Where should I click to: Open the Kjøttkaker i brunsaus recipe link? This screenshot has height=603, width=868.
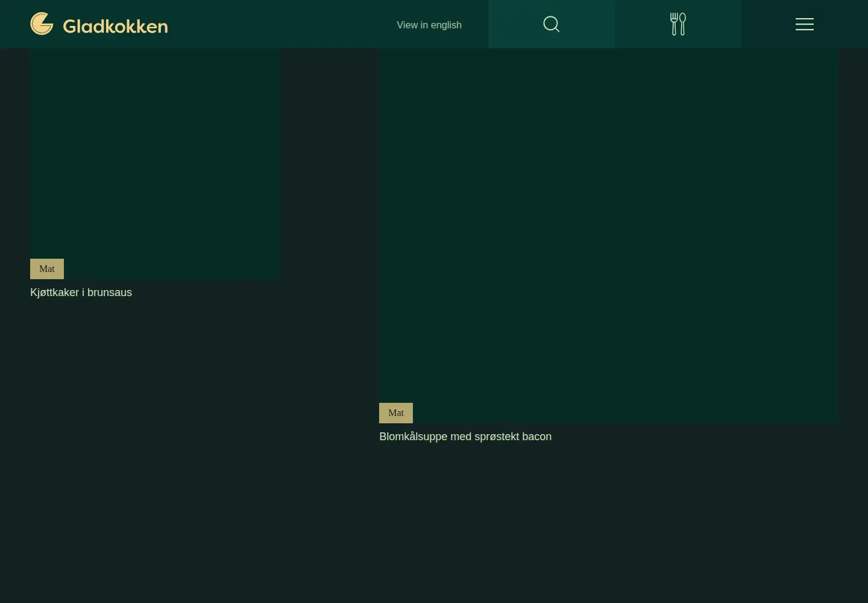(x=81, y=292)
